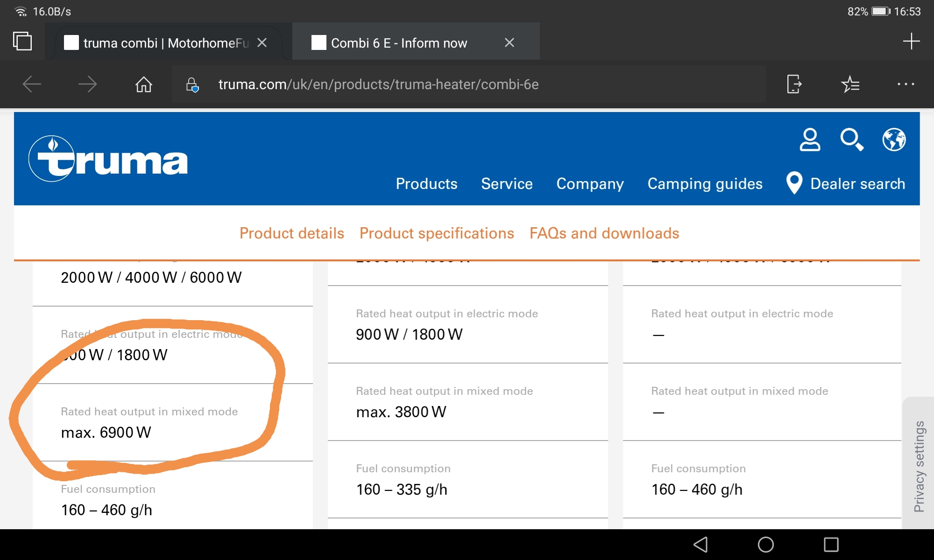Click the Truma logo
The image size is (934, 560).
point(108,159)
